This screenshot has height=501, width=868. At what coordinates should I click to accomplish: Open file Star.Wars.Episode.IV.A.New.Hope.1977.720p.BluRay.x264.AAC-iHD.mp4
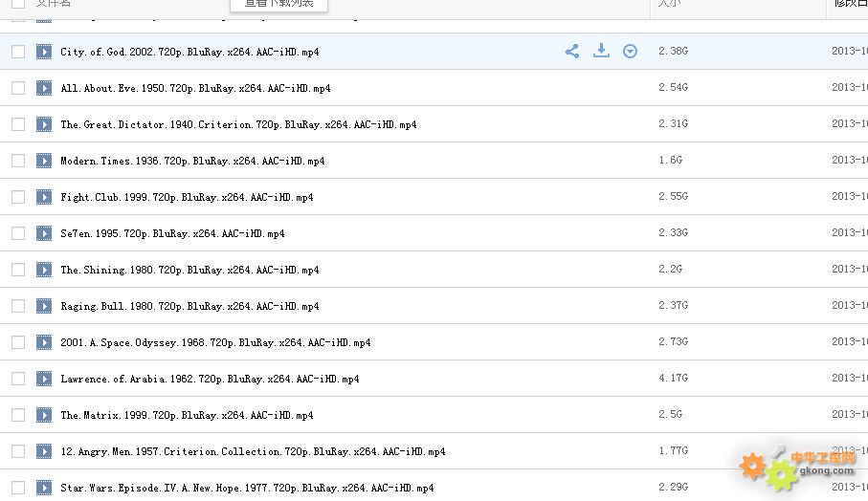pos(248,488)
